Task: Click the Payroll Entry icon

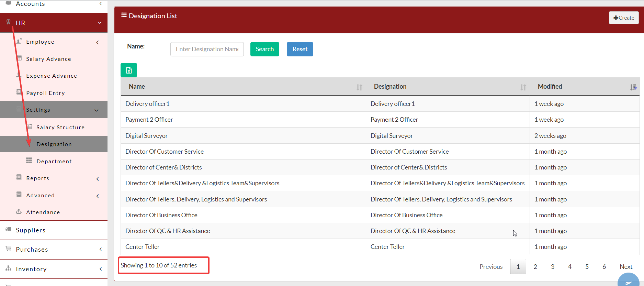Action: pos(19,92)
